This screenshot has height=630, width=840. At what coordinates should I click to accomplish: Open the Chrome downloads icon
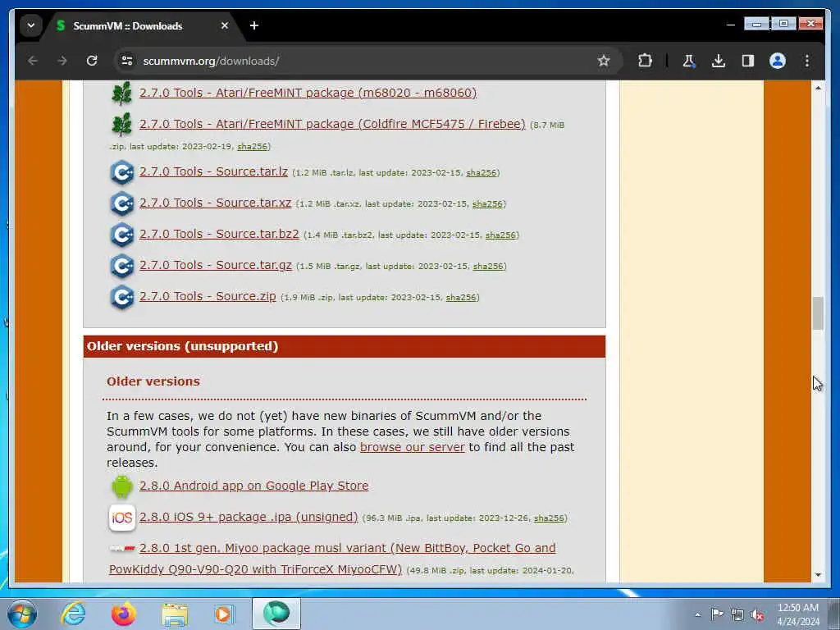(x=719, y=61)
